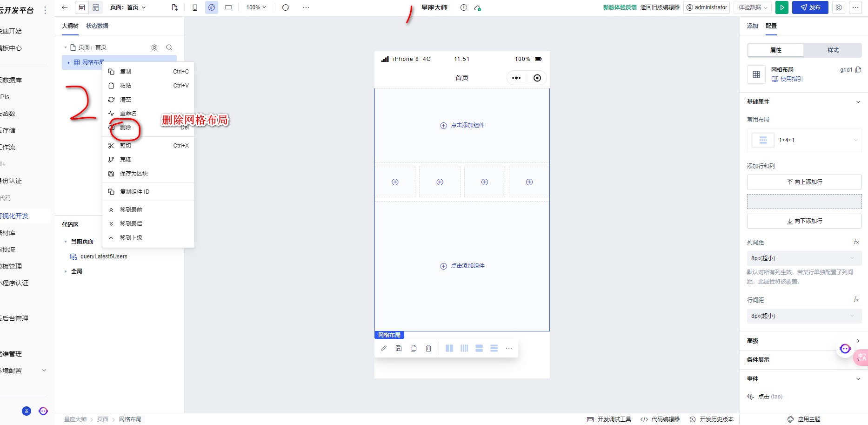
Task: Switch to the 添加 tab in the right panel
Action: coord(753,26)
